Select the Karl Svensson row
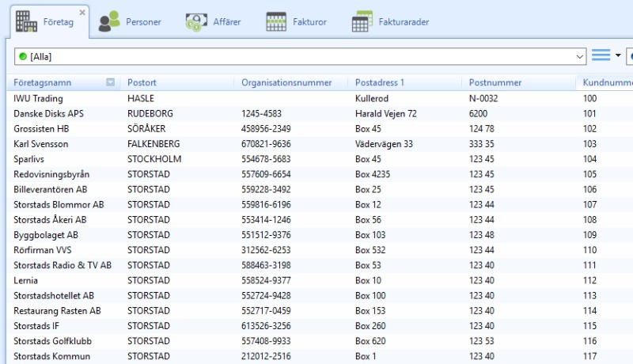The image size is (633, 364). [320, 144]
